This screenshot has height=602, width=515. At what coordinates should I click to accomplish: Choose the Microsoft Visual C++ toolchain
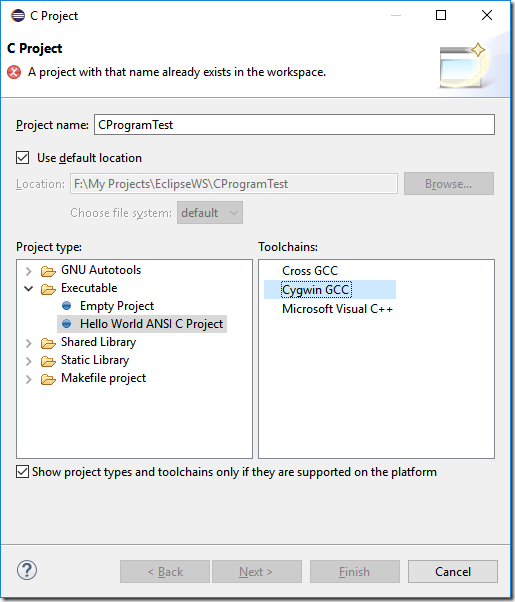337,309
